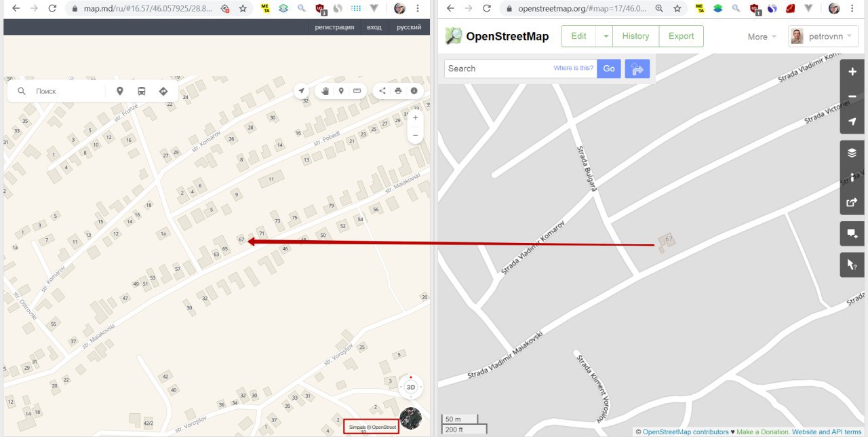Viewport: 868px width, 437px height.
Task: Toggle show my location on OpenStreetMap
Action: pos(852,121)
